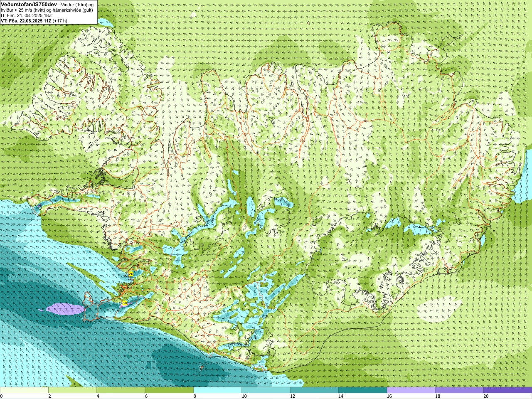Click the legend swatch between 18 and 20
This screenshot has width=532, height=399.
click(x=459, y=390)
